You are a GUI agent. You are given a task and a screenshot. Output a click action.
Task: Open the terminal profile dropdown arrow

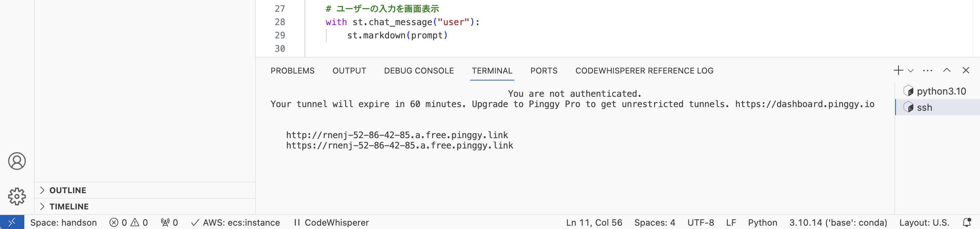pos(910,71)
